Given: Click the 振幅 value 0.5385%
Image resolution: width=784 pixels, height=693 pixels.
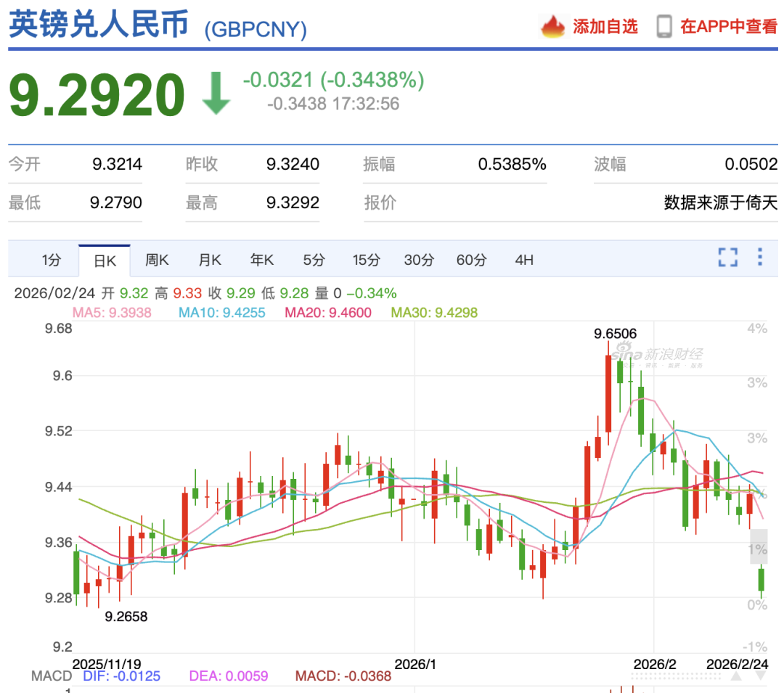Looking at the screenshot, I should (x=512, y=164).
